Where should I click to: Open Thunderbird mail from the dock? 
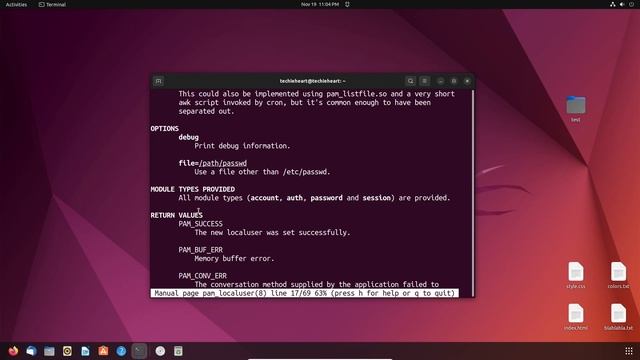pyautogui.click(x=31, y=351)
